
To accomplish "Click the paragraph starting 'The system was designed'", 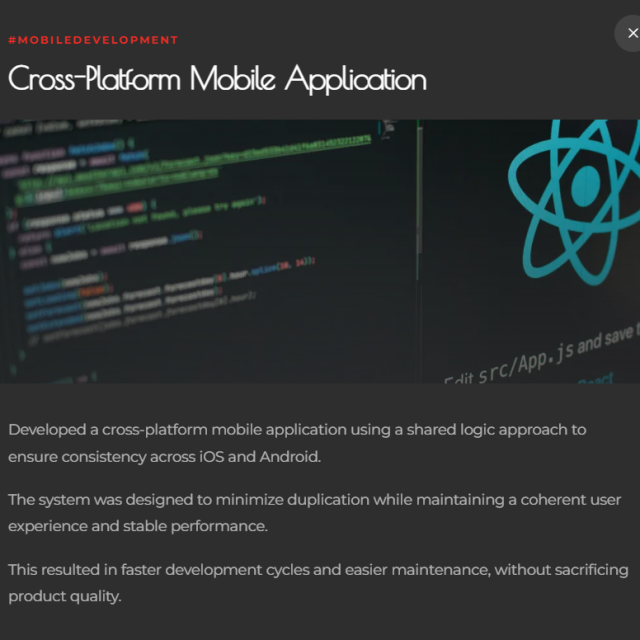I will click(315, 513).
